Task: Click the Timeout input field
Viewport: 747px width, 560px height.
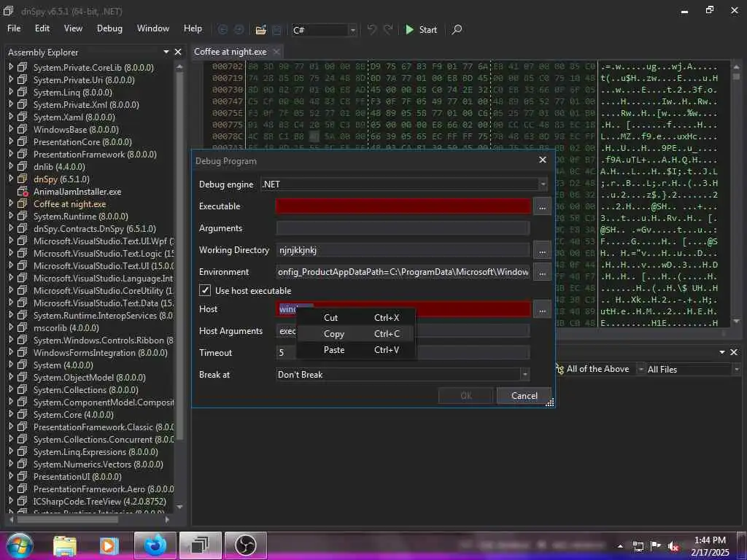Action: 403,353
